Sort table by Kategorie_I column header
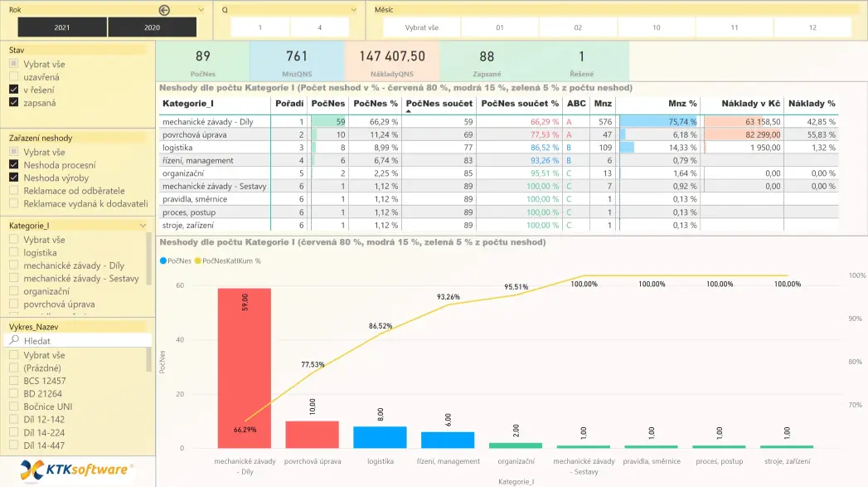 188,104
